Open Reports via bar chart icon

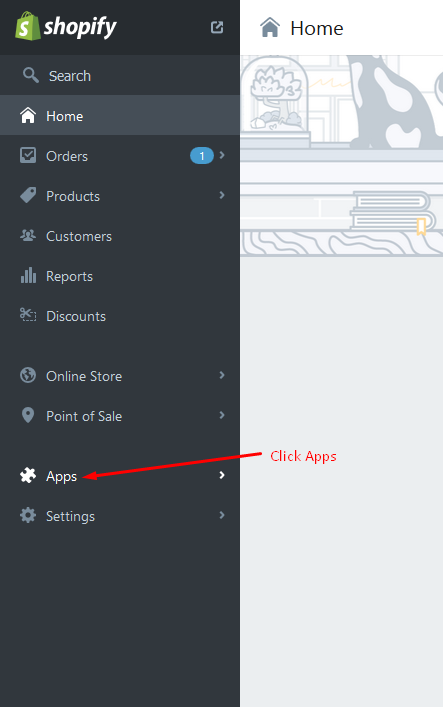28,275
